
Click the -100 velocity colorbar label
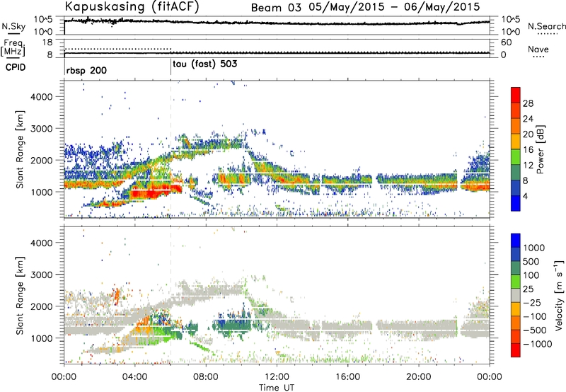pos(535,316)
